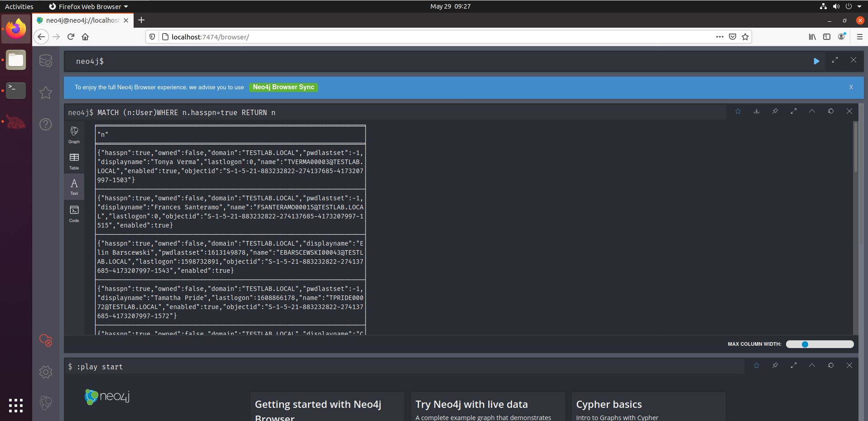
Task: Fullscreen the MATCH query frame
Action: tap(794, 111)
